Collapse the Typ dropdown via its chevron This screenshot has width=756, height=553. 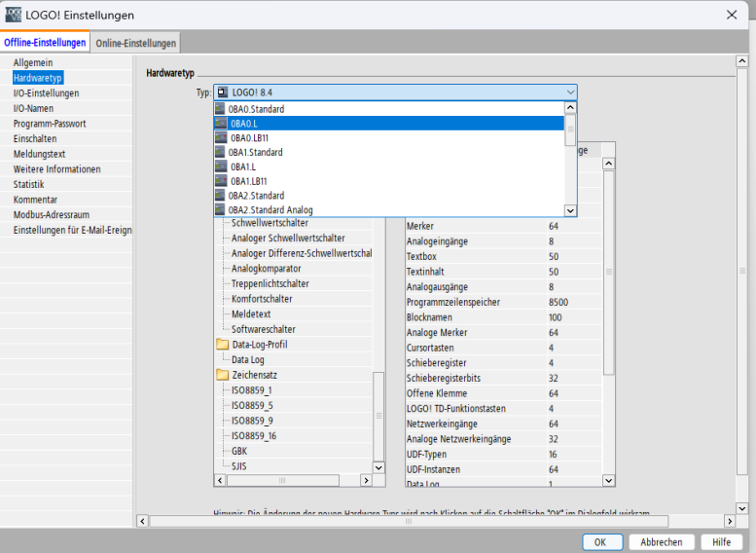(570, 92)
